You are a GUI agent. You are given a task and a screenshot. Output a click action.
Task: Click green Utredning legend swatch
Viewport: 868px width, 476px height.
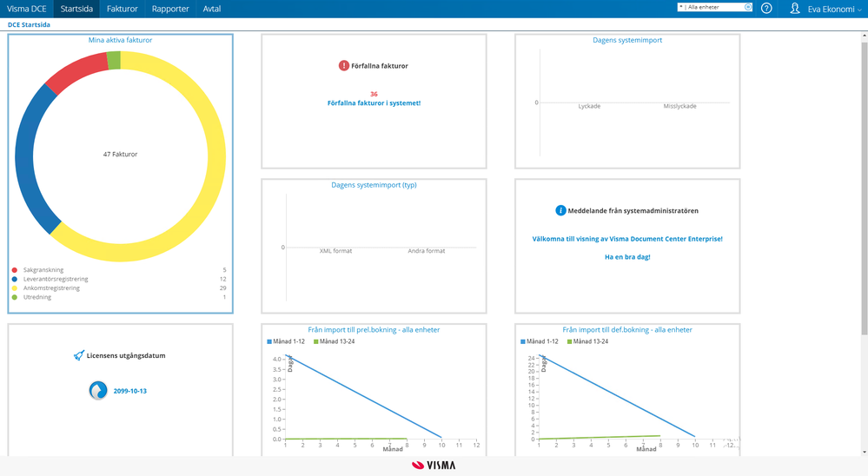(x=15, y=297)
